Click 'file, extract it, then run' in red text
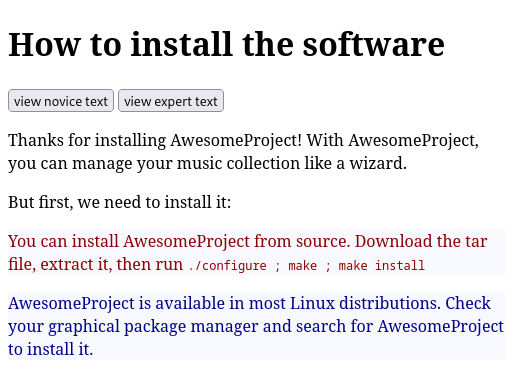The width and height of the screenshot is (513, 375). pyautogui.click(x=95, y=264)
